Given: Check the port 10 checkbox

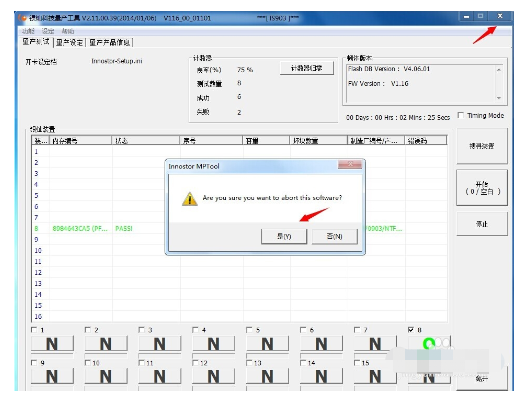Looking at the screenshot, I should 88,363.
